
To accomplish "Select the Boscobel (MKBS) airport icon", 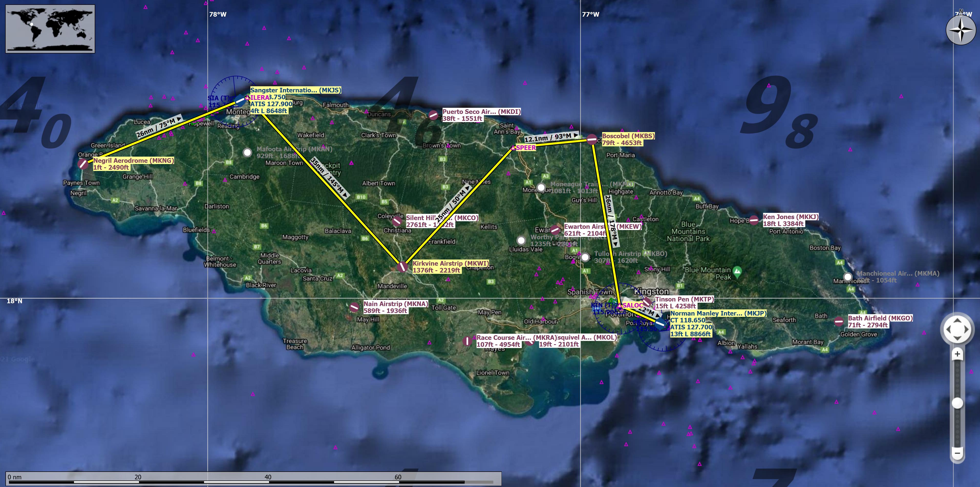I will pyautogui.click(x=592, y=139).
